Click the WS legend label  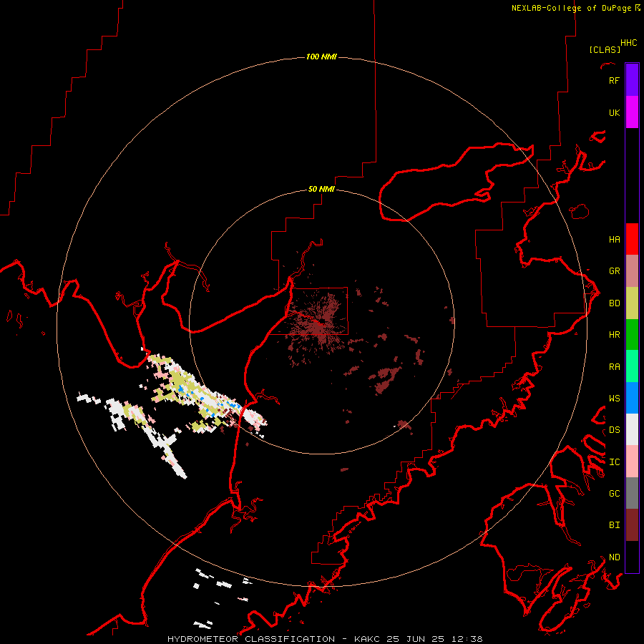click(x=614, y=399)
